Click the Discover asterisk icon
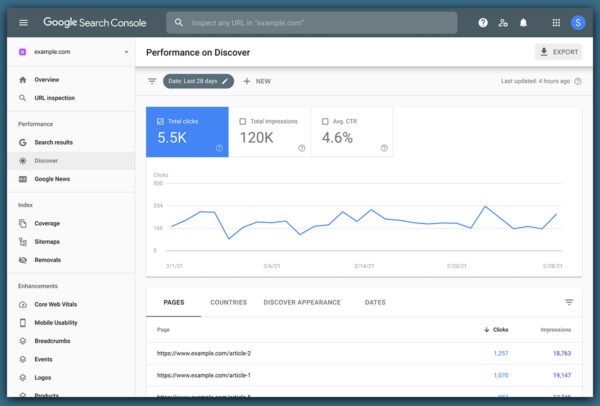The height and width of the screenshot is (406, 600). (23, 161)
